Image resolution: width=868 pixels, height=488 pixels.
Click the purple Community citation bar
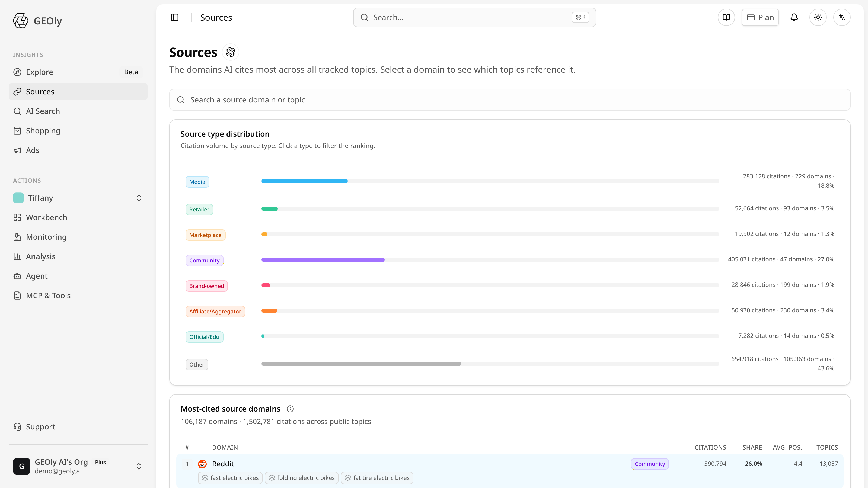[323, 260]
